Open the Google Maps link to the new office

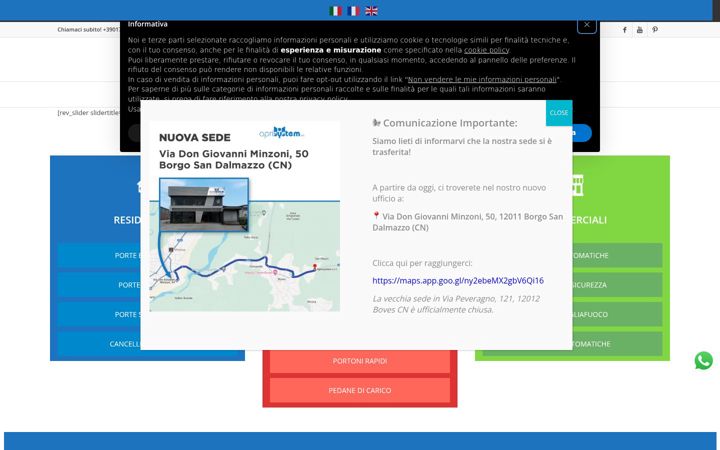458,281
